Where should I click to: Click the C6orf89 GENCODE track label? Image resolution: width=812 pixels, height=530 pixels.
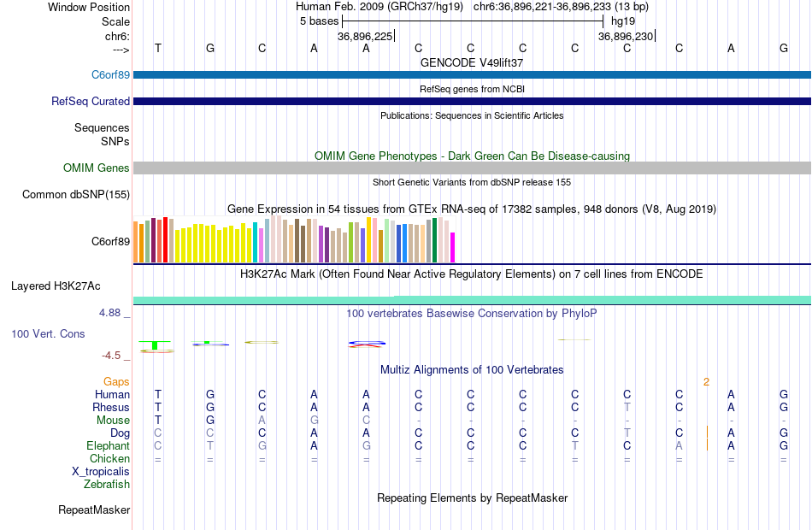110,74
